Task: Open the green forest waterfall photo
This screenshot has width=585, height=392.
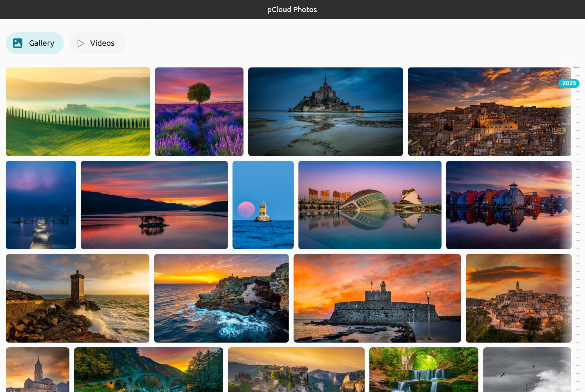Action: tap(424, 370)
